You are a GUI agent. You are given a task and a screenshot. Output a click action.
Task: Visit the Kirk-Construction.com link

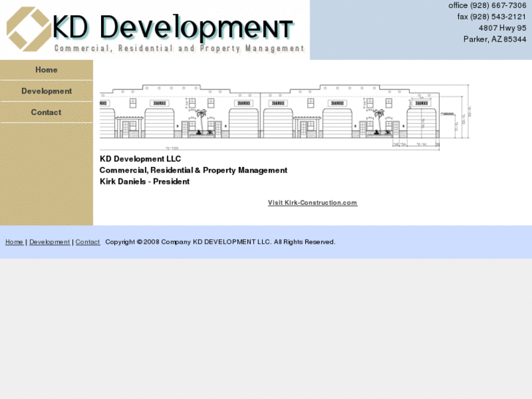coord(312,203)
